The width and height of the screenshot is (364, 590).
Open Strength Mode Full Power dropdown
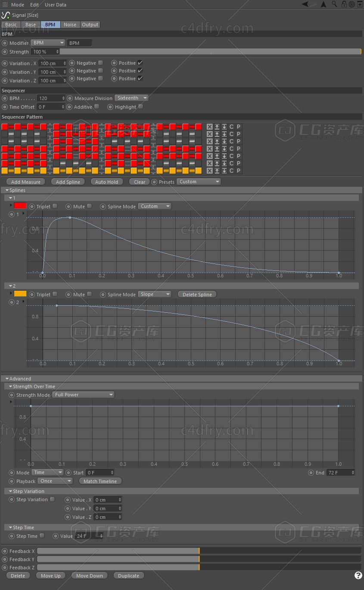(x=84, y=395)
